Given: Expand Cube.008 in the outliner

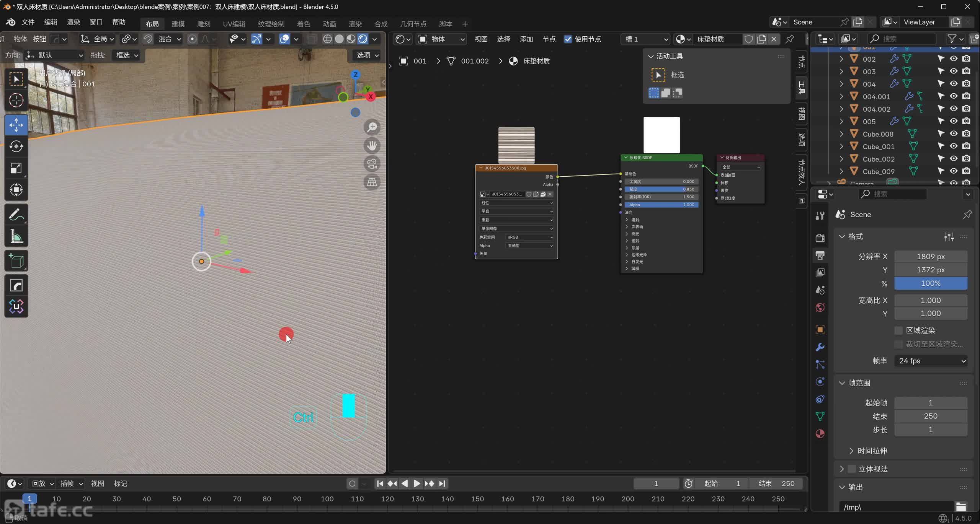Looking at the screenshot, I should tap(841, 134).
